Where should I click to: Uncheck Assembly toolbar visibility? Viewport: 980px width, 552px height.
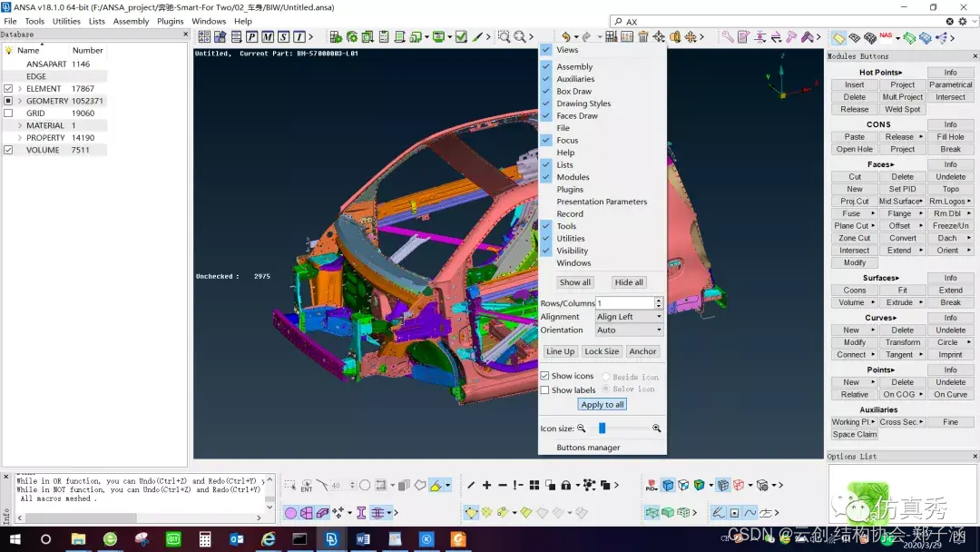coord(546,66)
